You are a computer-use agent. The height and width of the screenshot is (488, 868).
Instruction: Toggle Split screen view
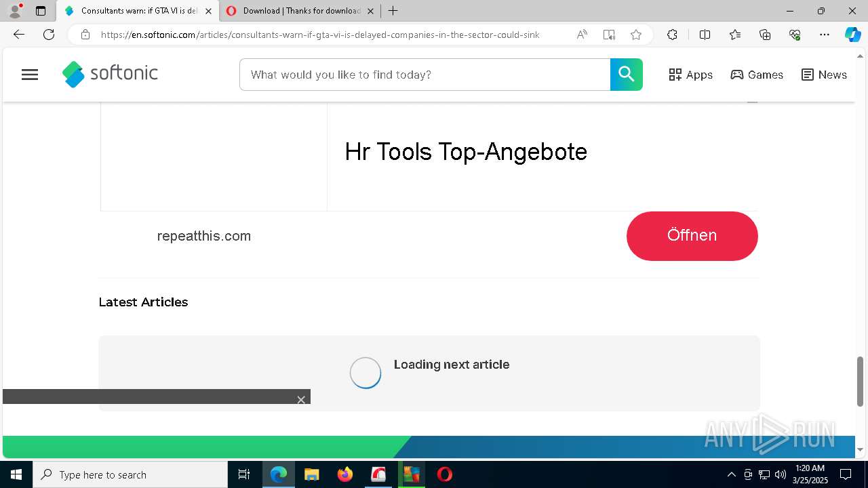pyautogui.click(x=705, y=35)
